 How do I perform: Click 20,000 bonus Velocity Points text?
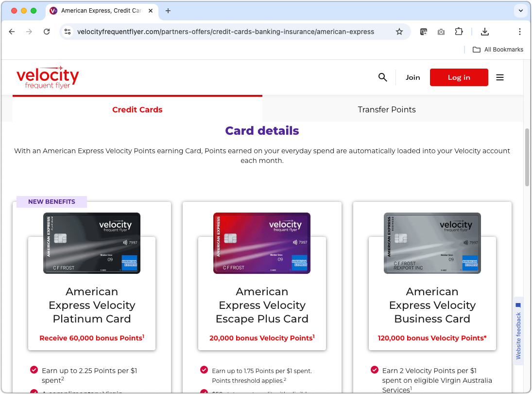point(262,338)
